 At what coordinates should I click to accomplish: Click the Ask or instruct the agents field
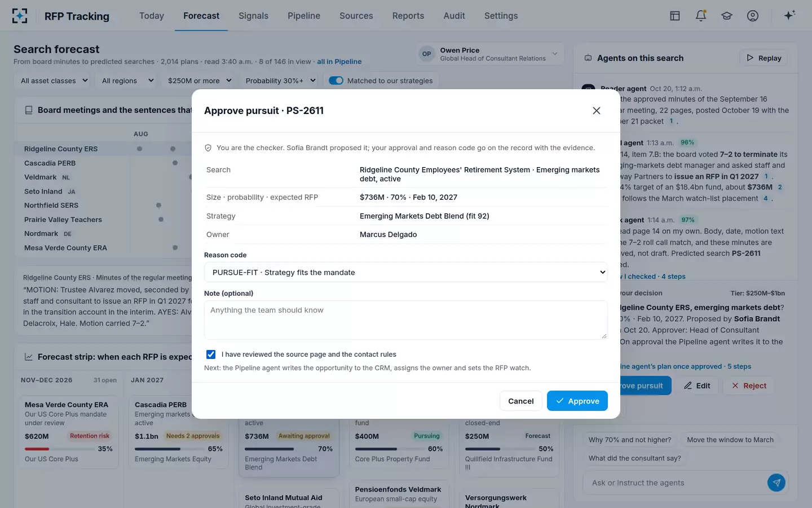coord(676,483)
